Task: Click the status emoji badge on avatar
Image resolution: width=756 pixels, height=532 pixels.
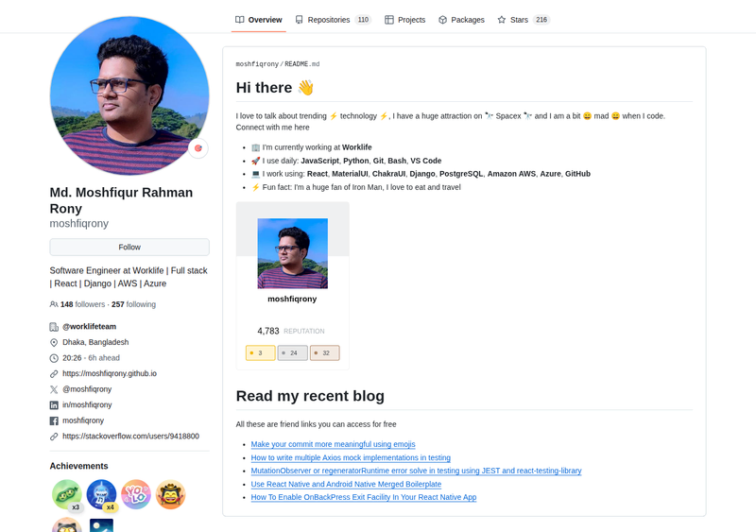Action: tap(198, 148)
